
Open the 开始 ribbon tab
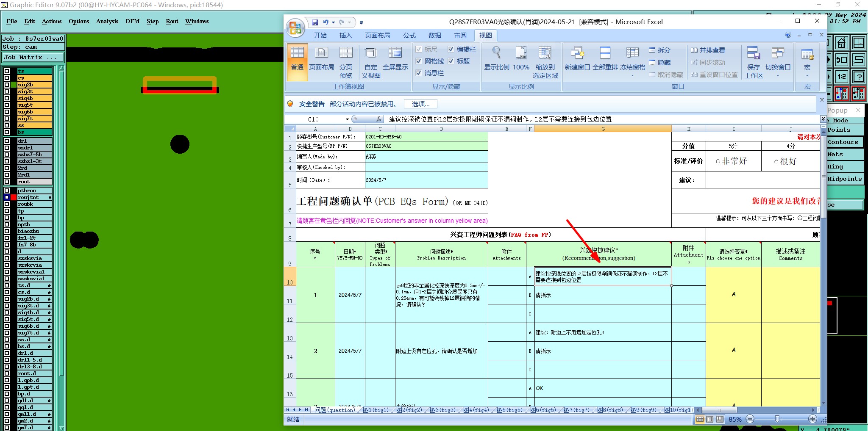click(320, 35)
